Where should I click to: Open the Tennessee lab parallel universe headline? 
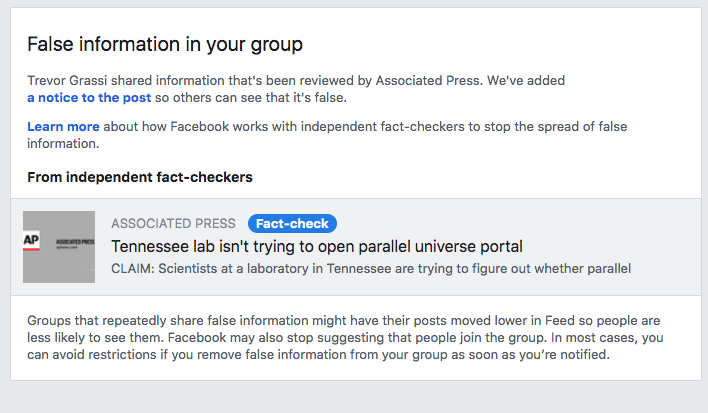[x=317, y=246]
